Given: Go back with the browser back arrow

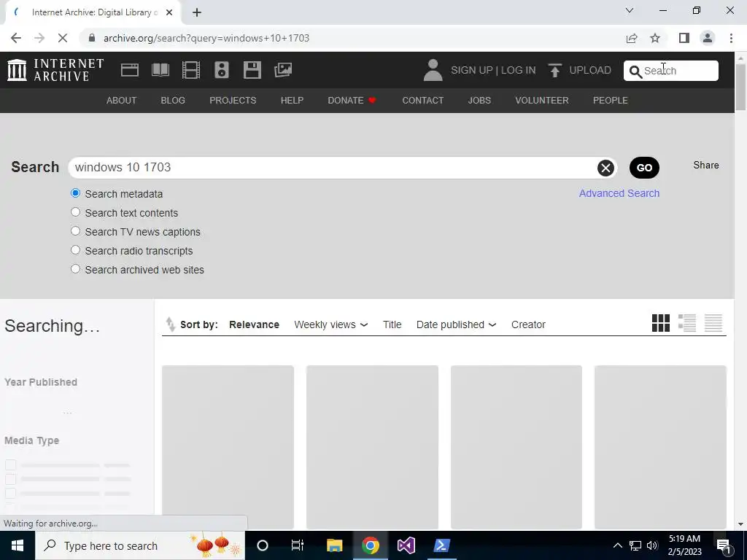Looking at the screenshot, I should tap(16, 38).
